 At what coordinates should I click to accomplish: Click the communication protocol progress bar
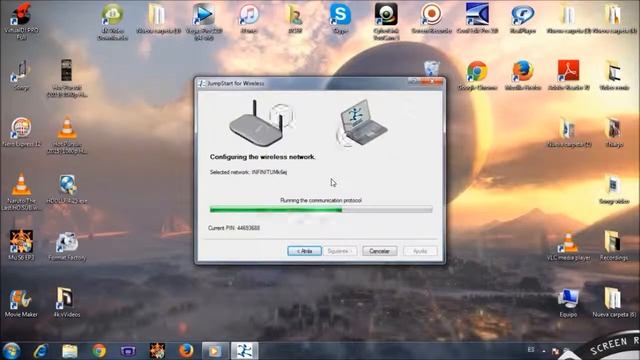coord(321,210)
